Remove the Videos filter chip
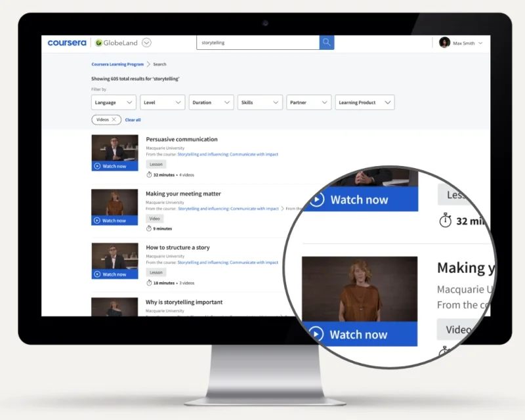Viewport: 525px width, 420px height. 113,119
